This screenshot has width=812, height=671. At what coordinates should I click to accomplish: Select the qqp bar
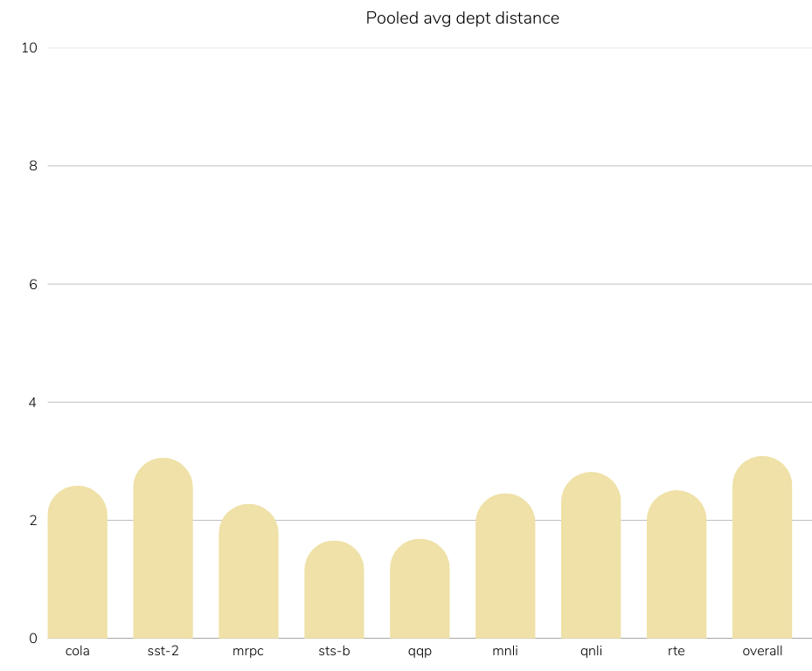pos(420,590)
